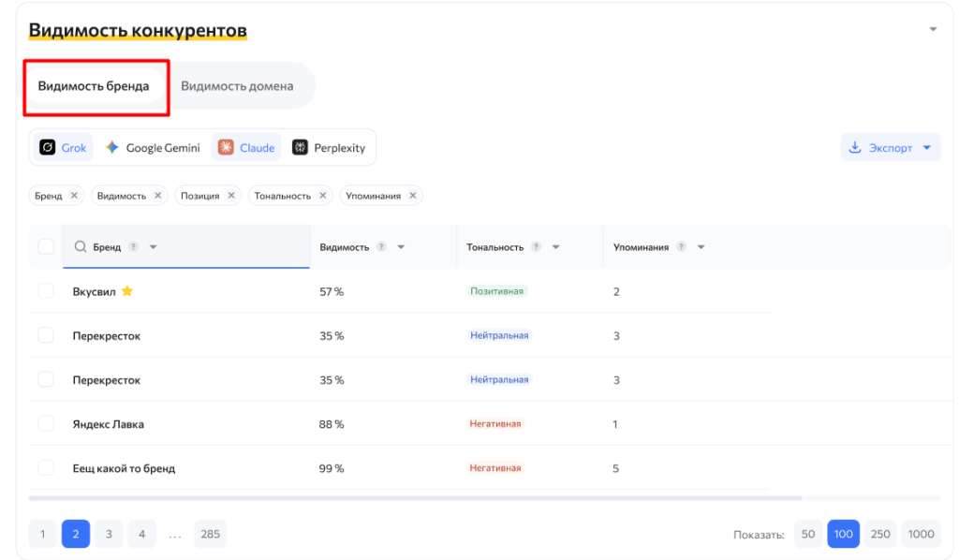Go to page 3

click(109, 534)
